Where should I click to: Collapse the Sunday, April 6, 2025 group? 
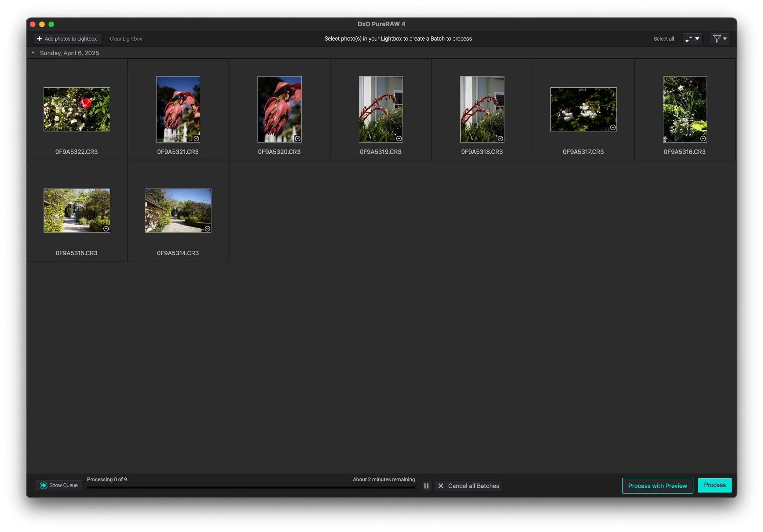coord(33,53)
